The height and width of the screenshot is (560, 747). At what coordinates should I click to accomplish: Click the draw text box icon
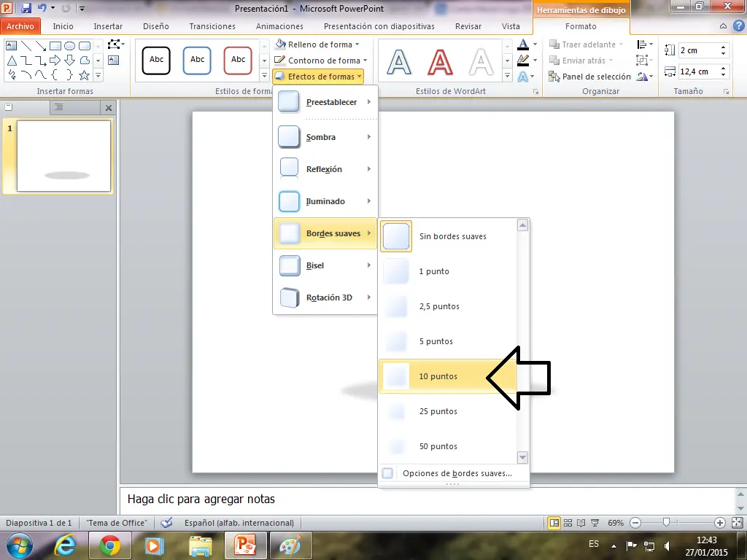(113, 60)
